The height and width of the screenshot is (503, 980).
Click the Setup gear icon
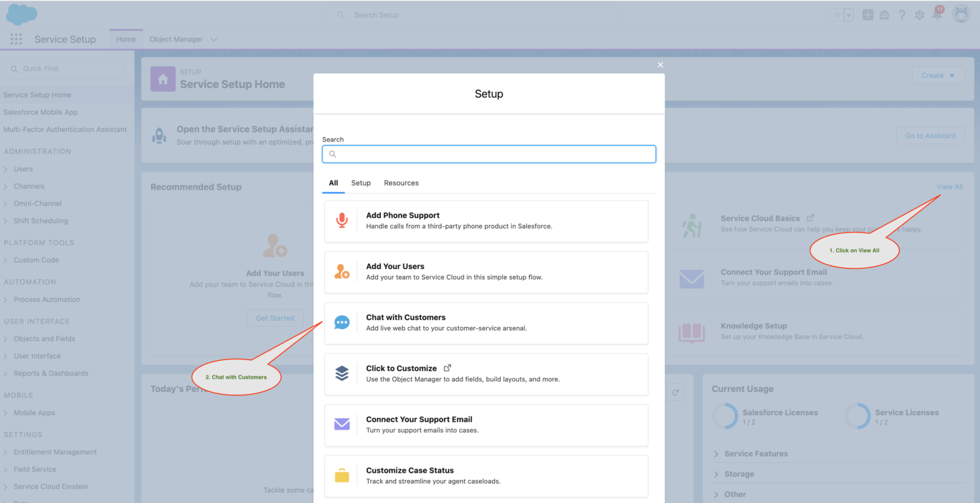pyautogui.click(x=919, y=15)
